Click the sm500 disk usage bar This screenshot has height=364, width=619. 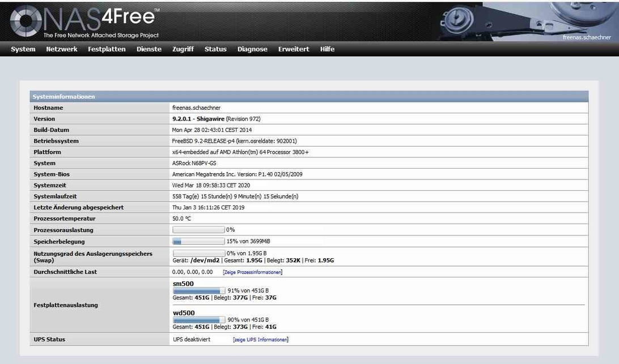pyautogui.click(x=198, y=290)
